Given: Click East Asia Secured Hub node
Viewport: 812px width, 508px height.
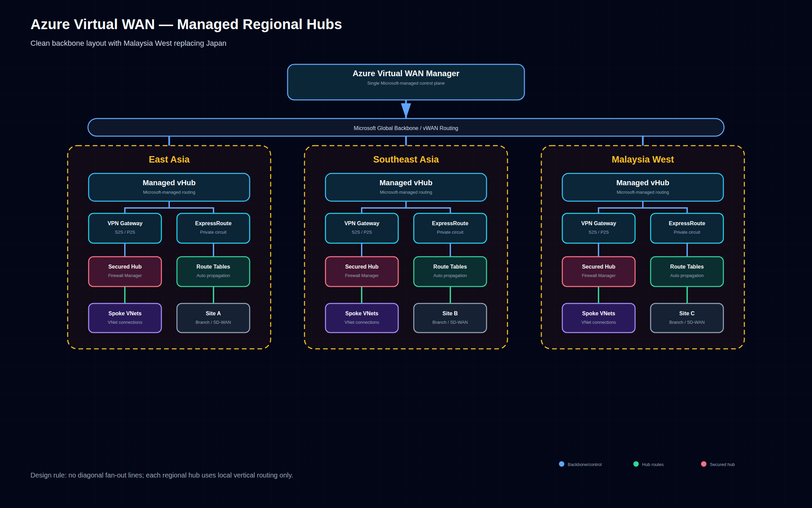Looking at the screenshot, I should (x=125, y=271).
